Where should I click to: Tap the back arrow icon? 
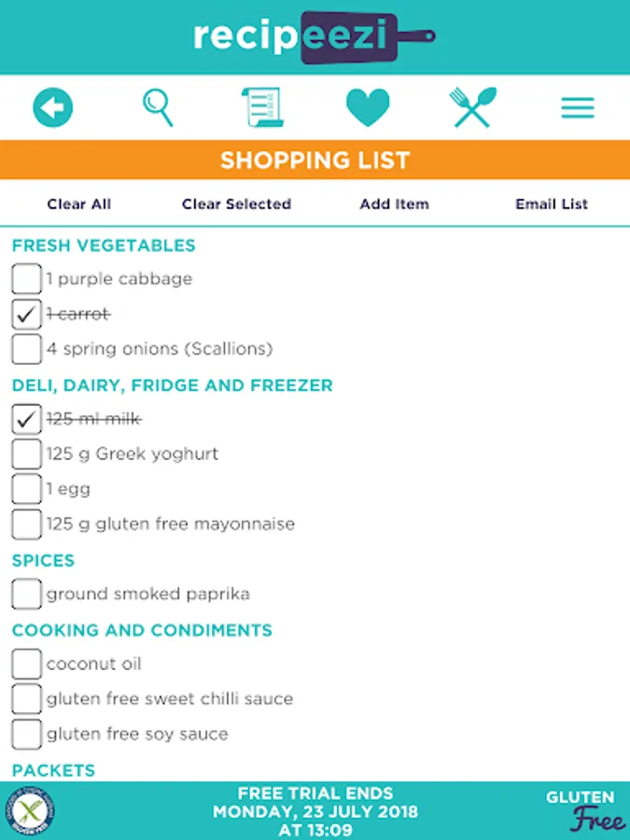[52, 108]
